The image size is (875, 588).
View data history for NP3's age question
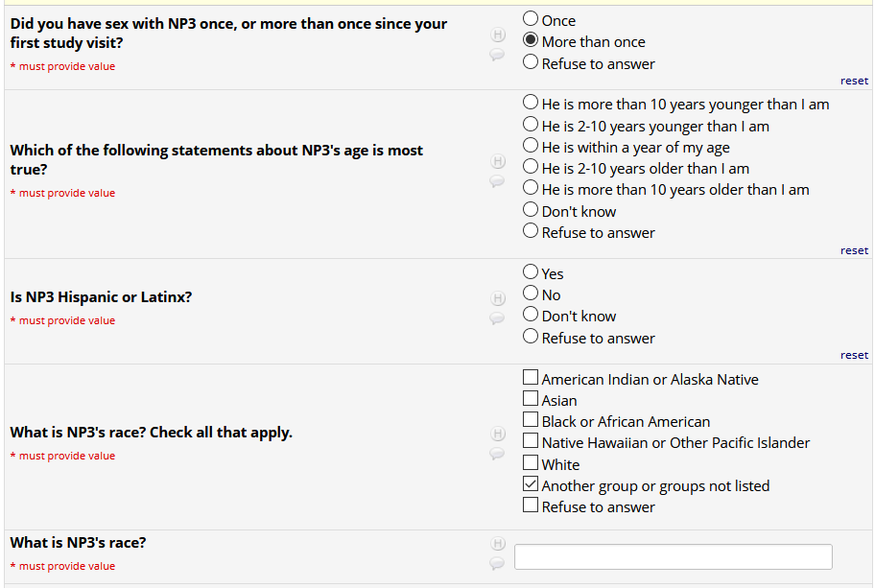498,161
